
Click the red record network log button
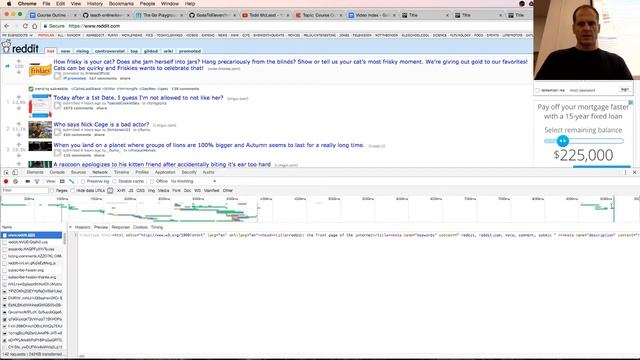6,181
